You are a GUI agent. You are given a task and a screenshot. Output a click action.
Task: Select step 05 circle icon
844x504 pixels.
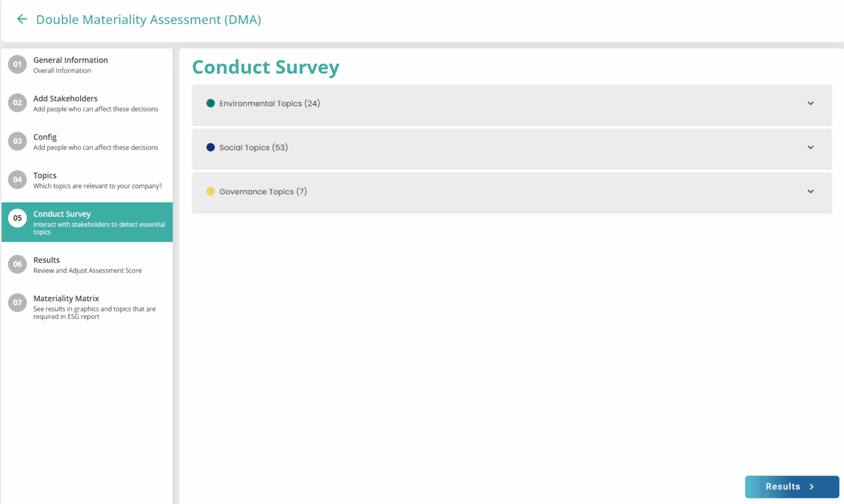click(17, 218)
